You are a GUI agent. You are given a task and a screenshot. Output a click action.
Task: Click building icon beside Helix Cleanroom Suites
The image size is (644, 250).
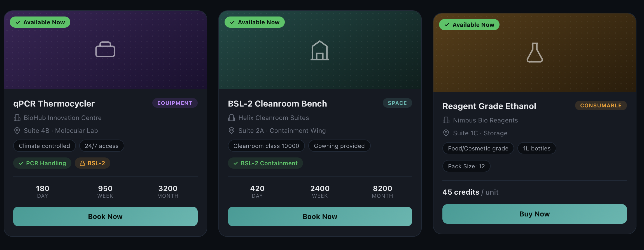click(x=232, y=118)
